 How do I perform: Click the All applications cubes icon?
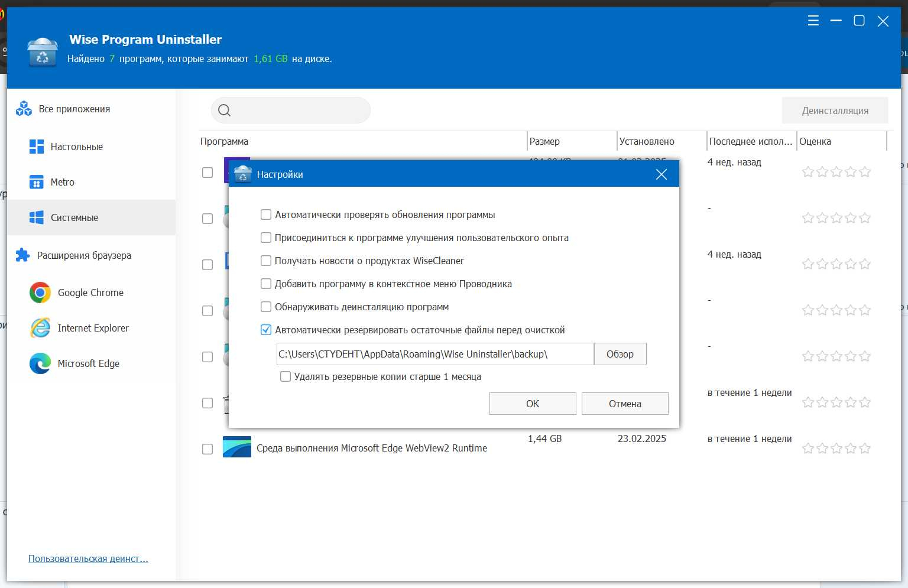click(x=24, y=109)
